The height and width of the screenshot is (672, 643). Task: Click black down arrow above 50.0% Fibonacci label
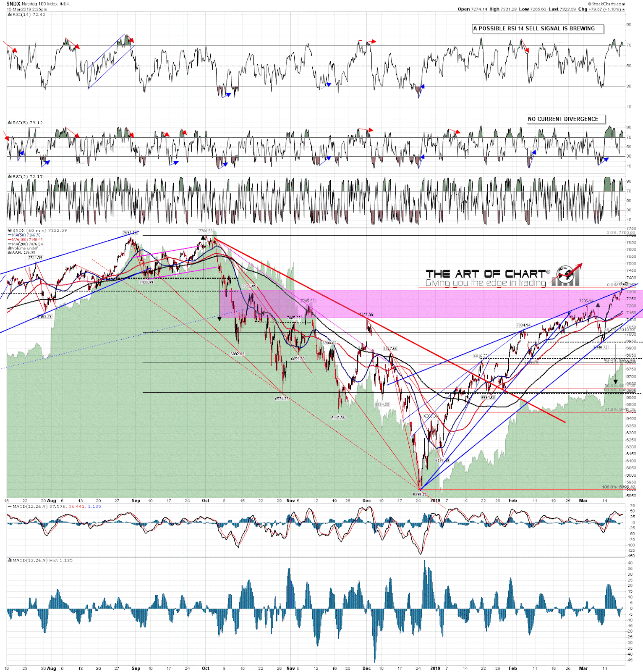(616, 382)
